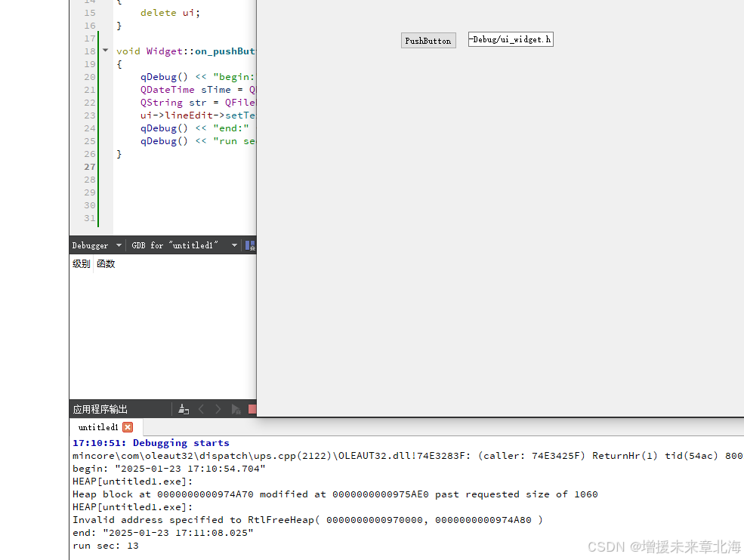This screenshot has width=744, height=560.
Task: Click the debugger continue/interrupt icon
Action: pyautogui.click(x=250, y=245)
